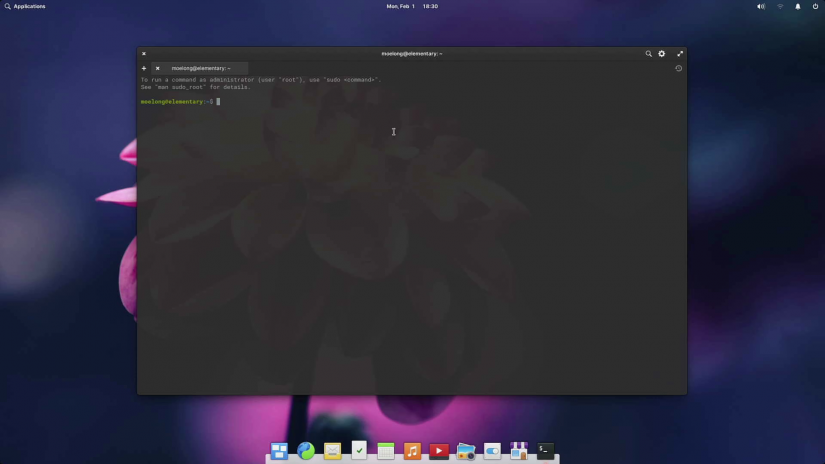
Task: Launch AppCenter store from the dock
Action: (518, 451)
